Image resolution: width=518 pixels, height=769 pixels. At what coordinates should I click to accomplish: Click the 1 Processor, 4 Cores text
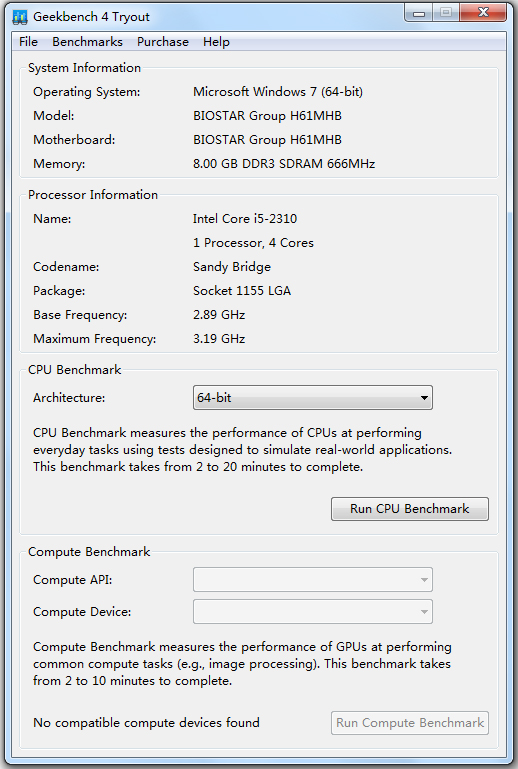(x=253, y=243)
